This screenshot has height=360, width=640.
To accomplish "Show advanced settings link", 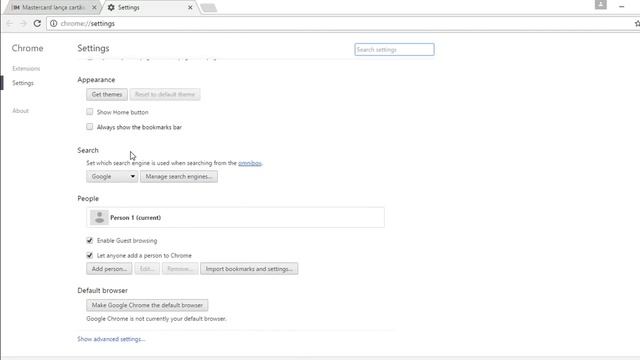I will (111, 339).
